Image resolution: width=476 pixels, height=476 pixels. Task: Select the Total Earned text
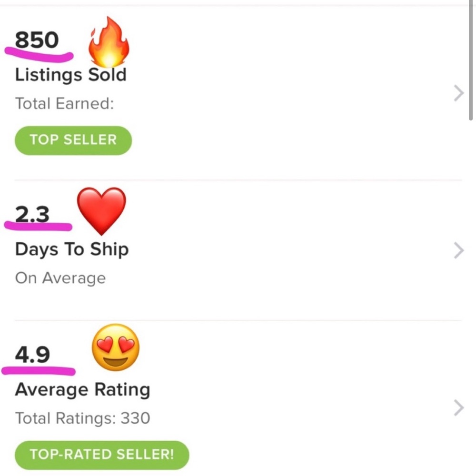[64, 103]
